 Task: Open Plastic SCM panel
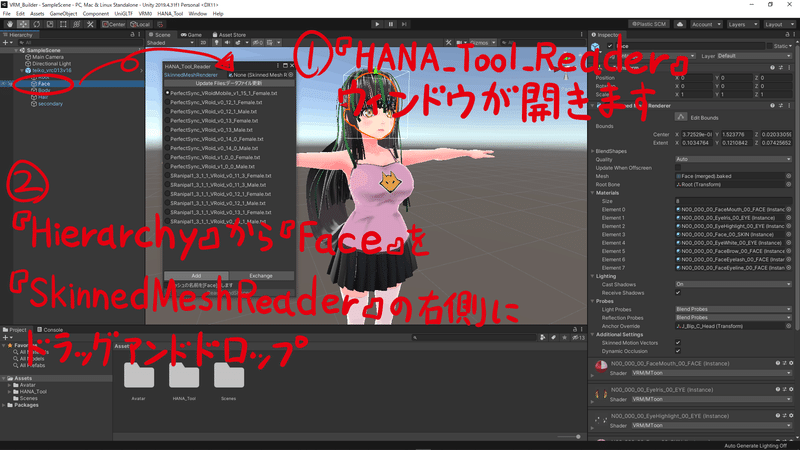649,24
